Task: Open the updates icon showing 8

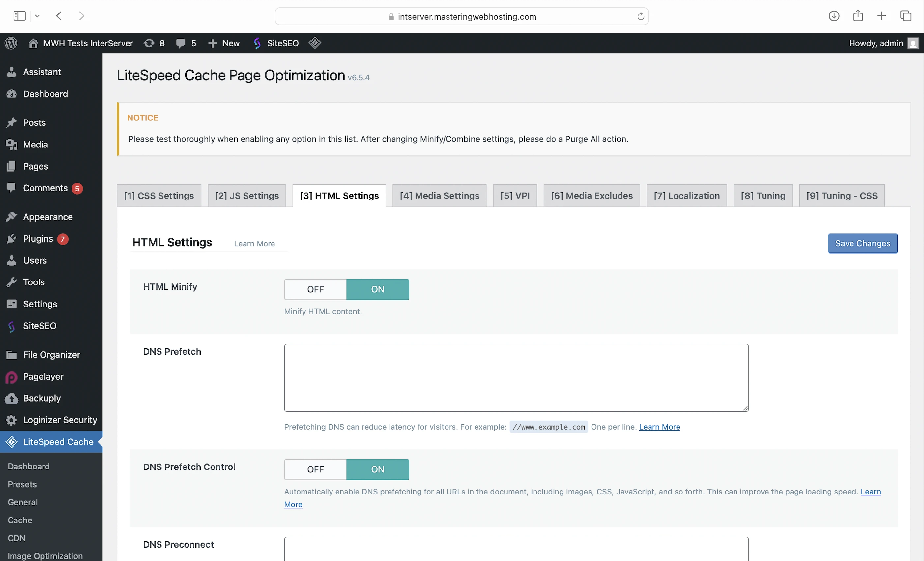Action: [x=154, y=43]
